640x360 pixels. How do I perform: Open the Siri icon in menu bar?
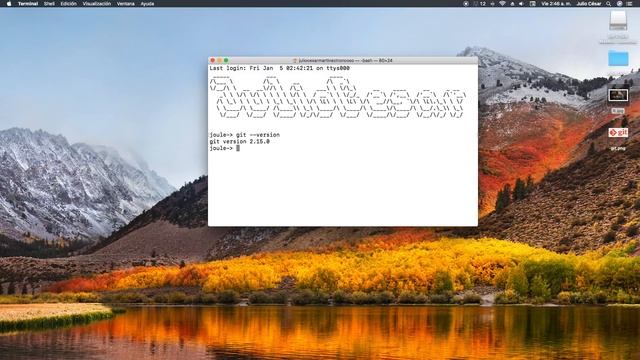[619, 4]
